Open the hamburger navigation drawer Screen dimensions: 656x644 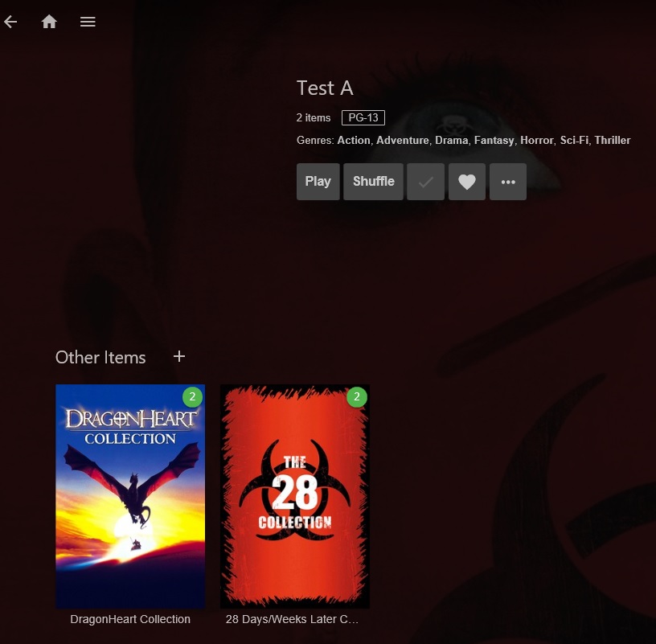[x=88, y=22]
